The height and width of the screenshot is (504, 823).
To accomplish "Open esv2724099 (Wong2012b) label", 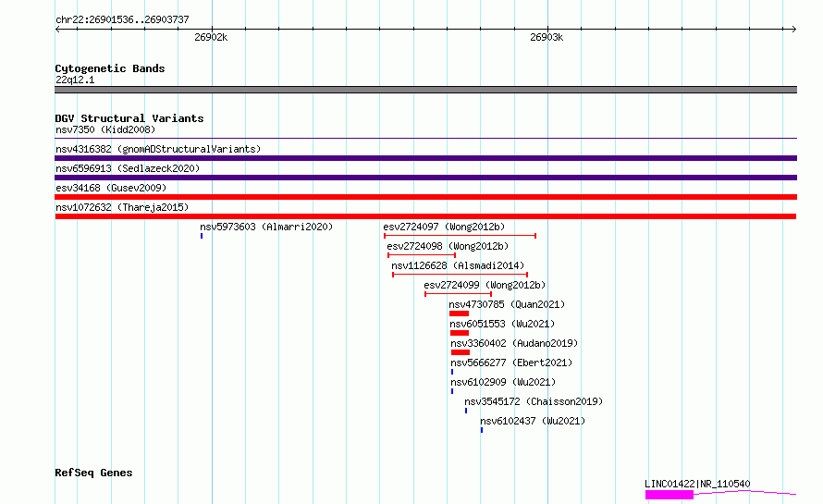I will click(485, 285).
